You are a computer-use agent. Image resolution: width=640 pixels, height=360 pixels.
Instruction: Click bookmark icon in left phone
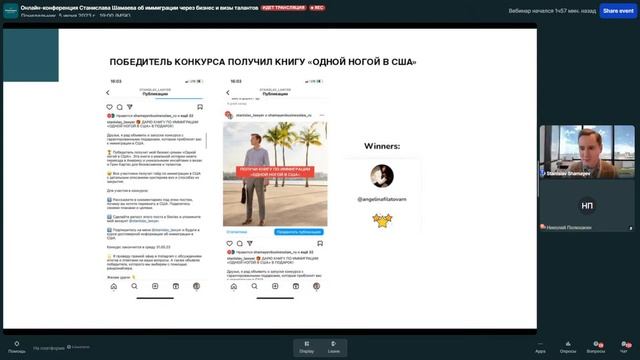(x=200, y=107)
